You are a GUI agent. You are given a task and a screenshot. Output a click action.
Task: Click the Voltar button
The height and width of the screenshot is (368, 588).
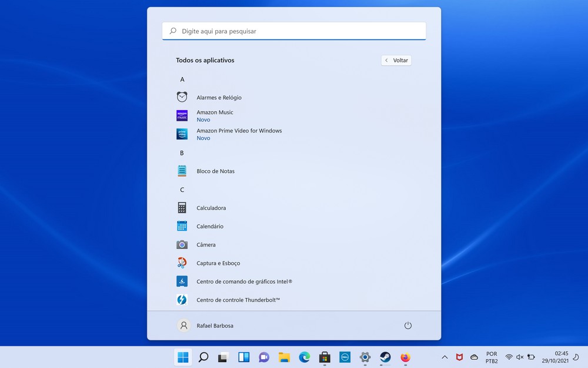click(x=396, y=61)
